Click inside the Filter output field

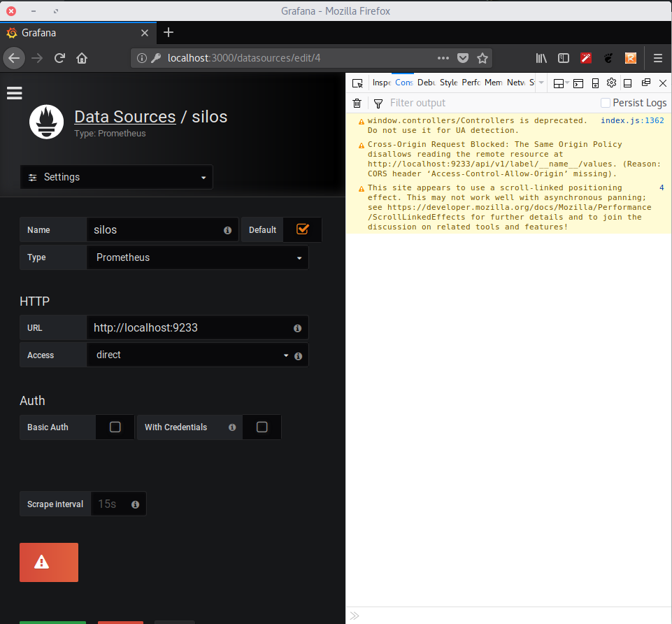click(x=434, y=103)
